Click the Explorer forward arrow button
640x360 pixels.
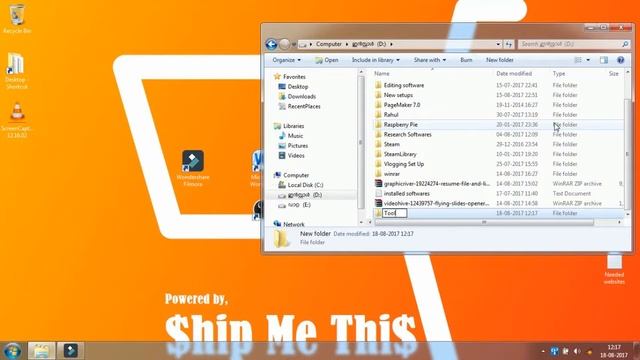click(284, 44)
